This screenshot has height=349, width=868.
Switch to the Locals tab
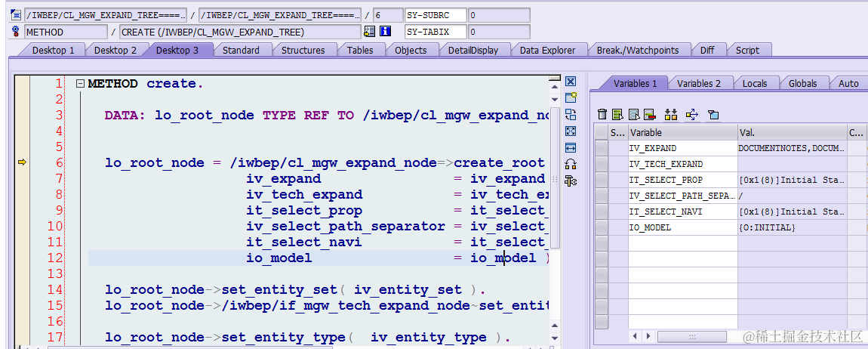tap(755, 84)
